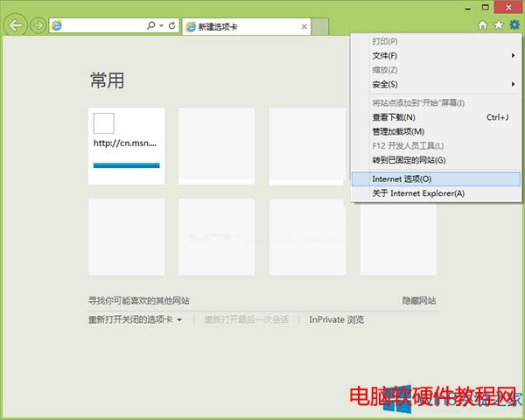525x420 pixels.
Task: Open the Home page icon
Action: click(x=483, y=26)
